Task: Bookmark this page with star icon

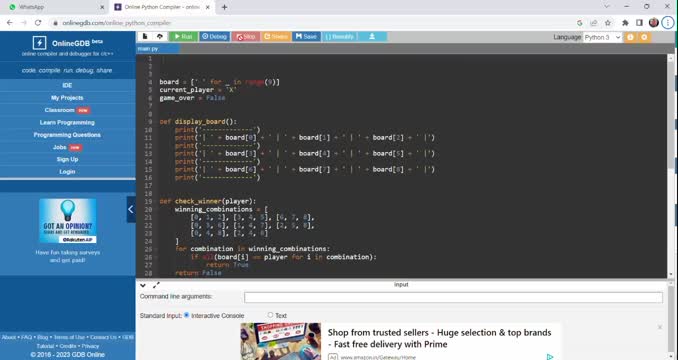Action: 608,23
